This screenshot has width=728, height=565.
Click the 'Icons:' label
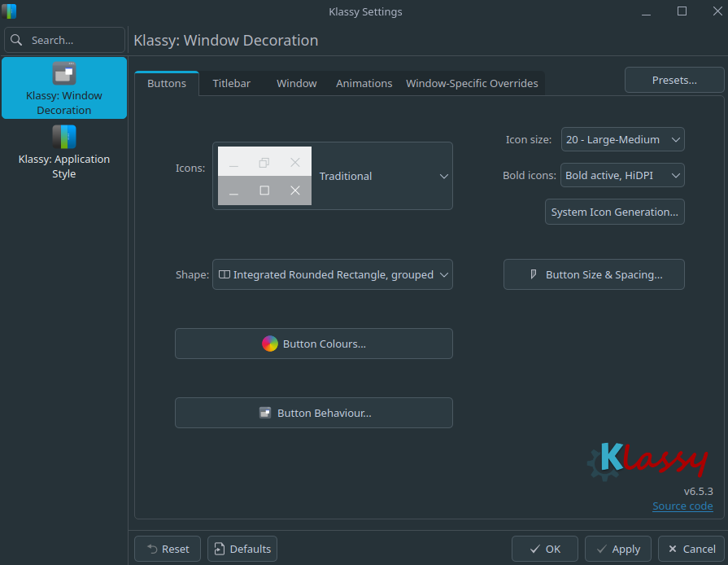click(190, 168)
